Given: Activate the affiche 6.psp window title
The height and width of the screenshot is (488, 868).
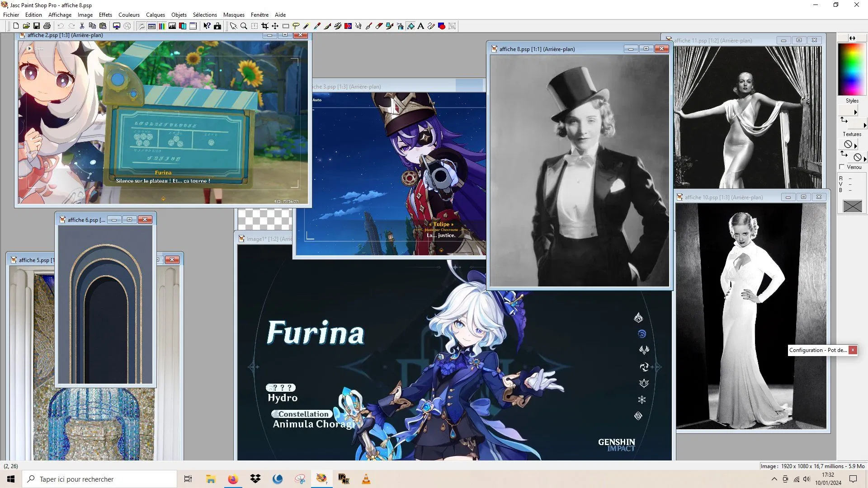Looking at the screenshot, I should click(x=86, y=220).
